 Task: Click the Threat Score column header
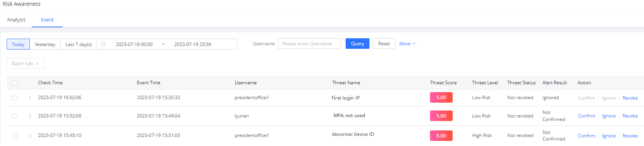443,83
